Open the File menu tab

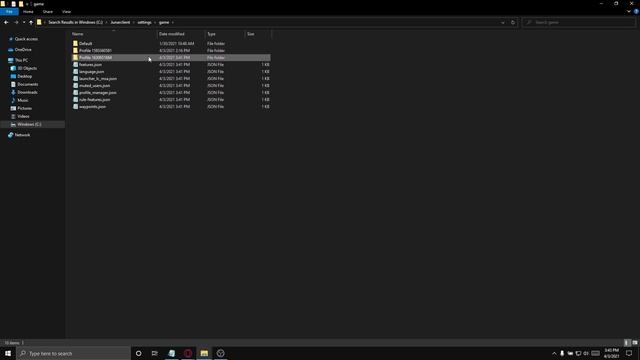pos(9,12)
